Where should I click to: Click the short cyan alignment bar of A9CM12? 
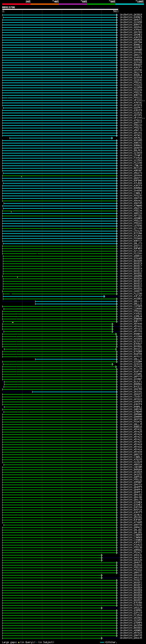click(61, 138)
